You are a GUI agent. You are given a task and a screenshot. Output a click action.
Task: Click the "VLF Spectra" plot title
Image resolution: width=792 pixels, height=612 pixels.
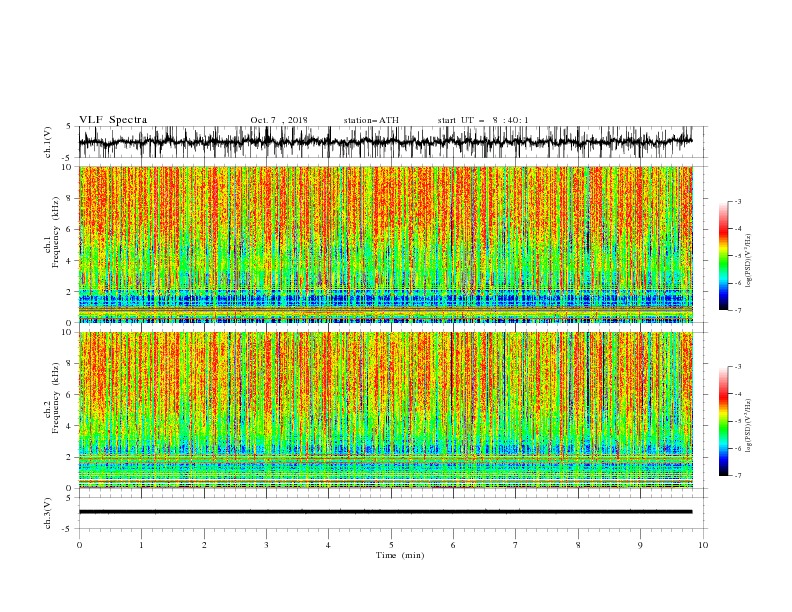click(x=113, y=120)
